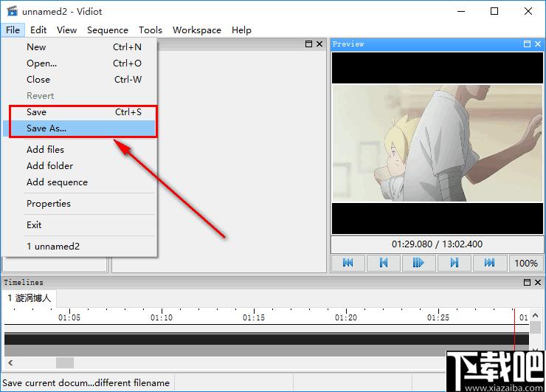Click timeline ruler at 01:20
546x392 pixels.
(346, 317)
